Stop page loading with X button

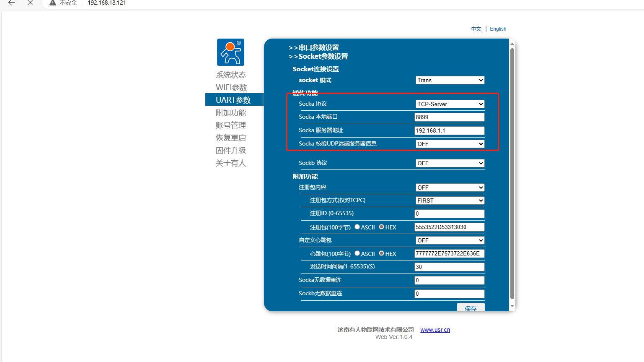[30, 3]
